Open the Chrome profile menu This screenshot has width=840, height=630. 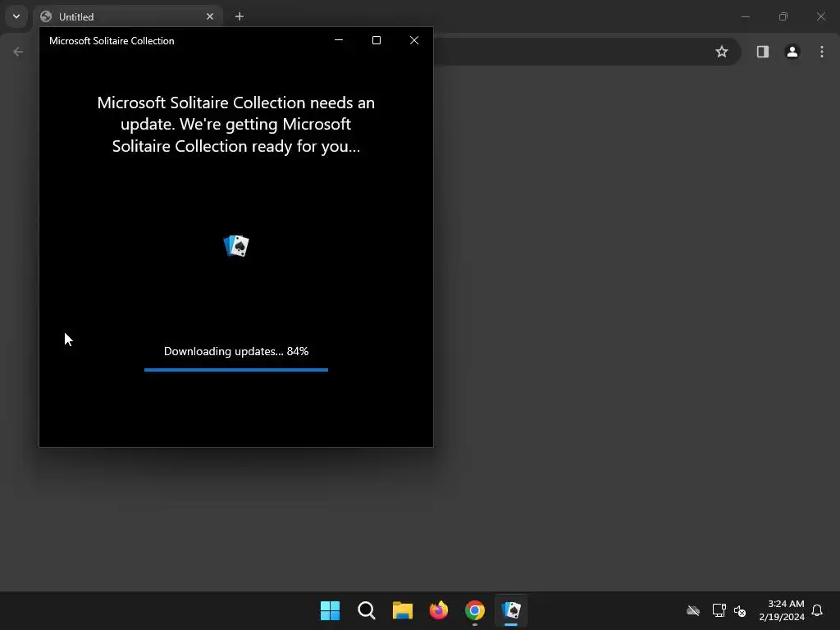tap(792, 52)
